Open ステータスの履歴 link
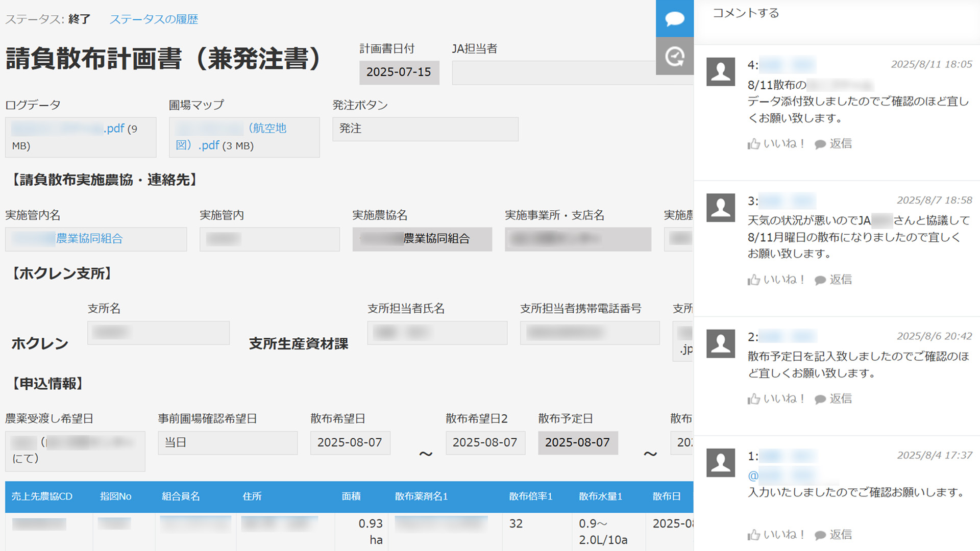Image resolution: width=980 pixels, height=551 pixels. click(154, 19)
